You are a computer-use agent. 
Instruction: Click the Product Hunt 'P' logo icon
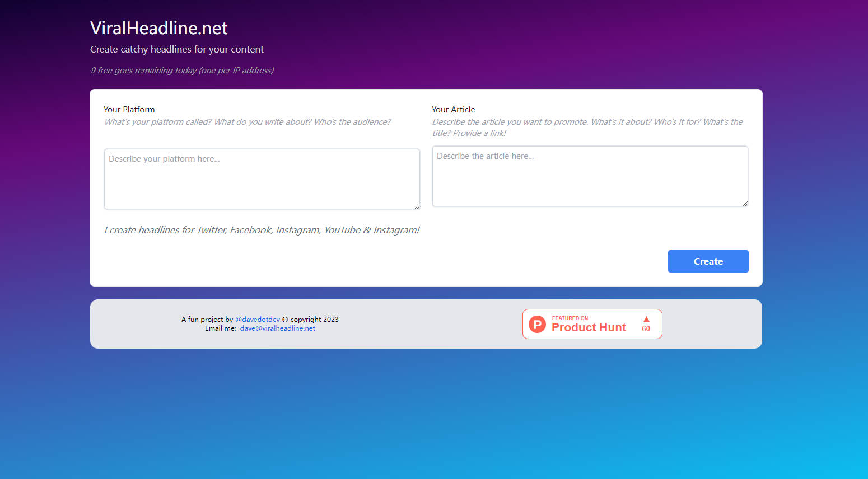point(537,324)
